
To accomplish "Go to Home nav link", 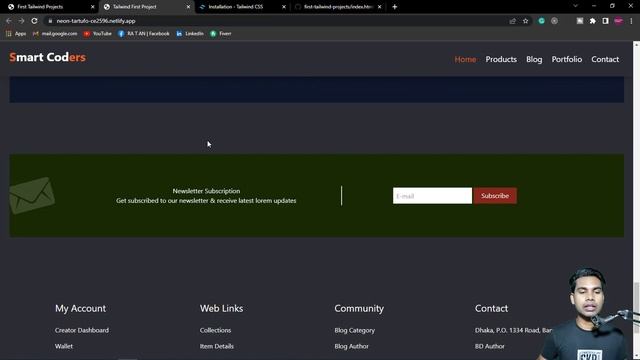I will pyautogui.click(x=465, y=59).
